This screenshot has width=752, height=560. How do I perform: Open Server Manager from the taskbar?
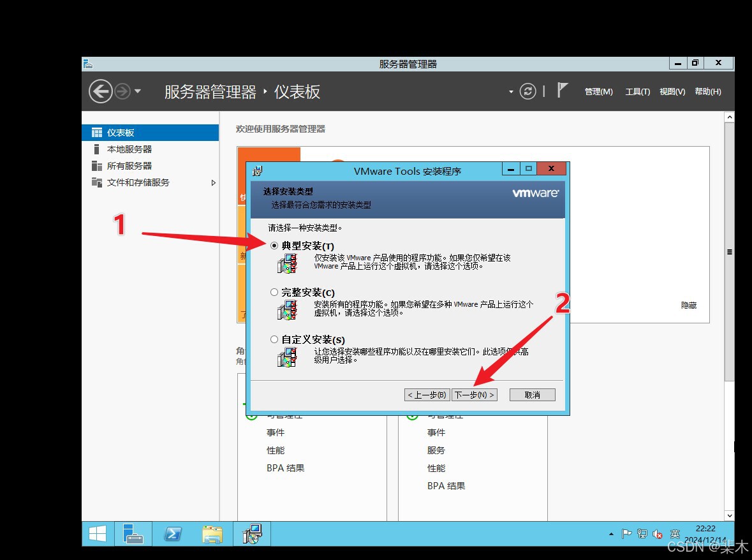coord(133,534)
